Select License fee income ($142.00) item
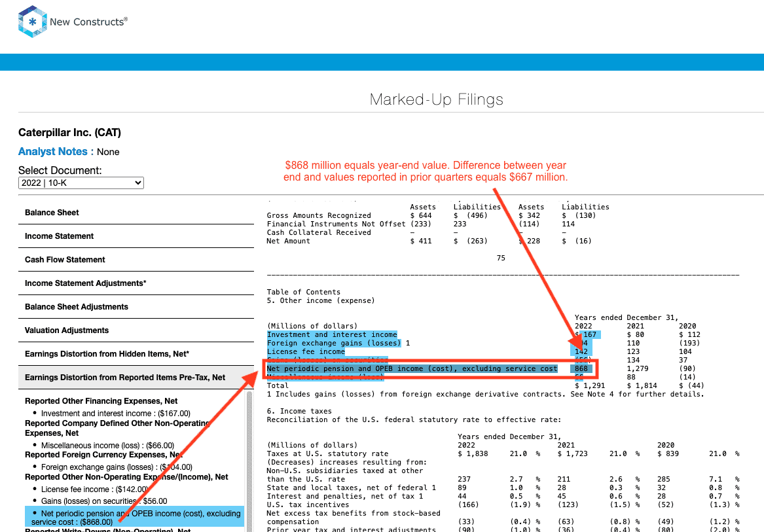Image resolution: width=764 pixels, height=532 pixels. coord(94,489)
